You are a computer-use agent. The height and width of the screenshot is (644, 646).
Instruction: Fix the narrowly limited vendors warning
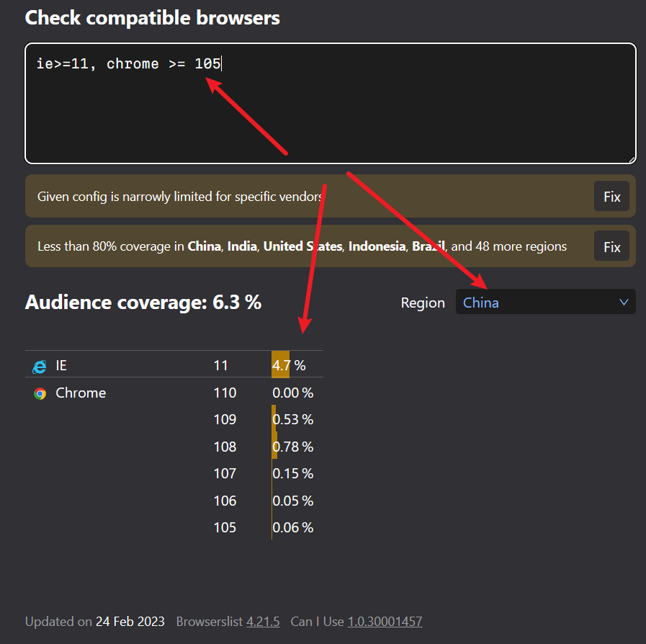[611, 196]
